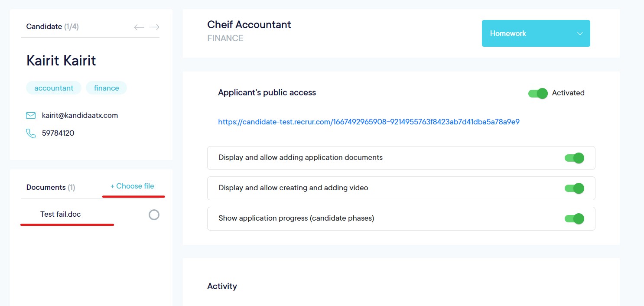
Task: Turn off creating and adding video toggle
Action: (x=574, y=189)
